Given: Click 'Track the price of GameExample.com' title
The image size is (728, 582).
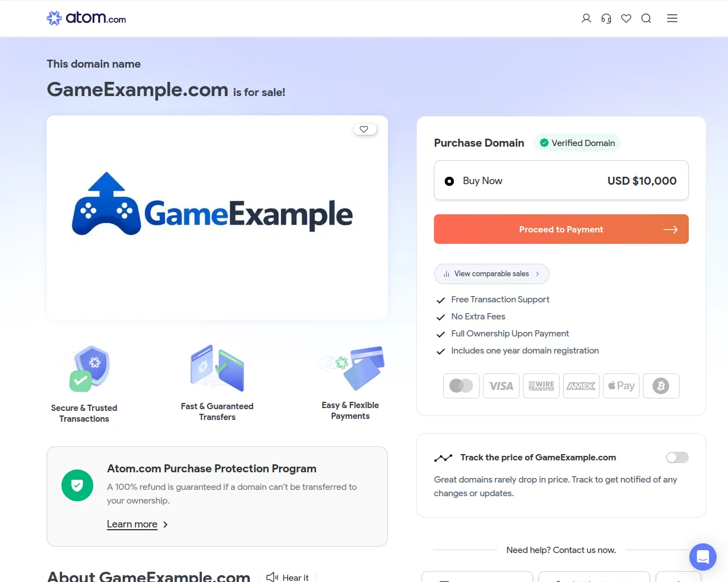Looking at the screenshot, I should point(538,458).
